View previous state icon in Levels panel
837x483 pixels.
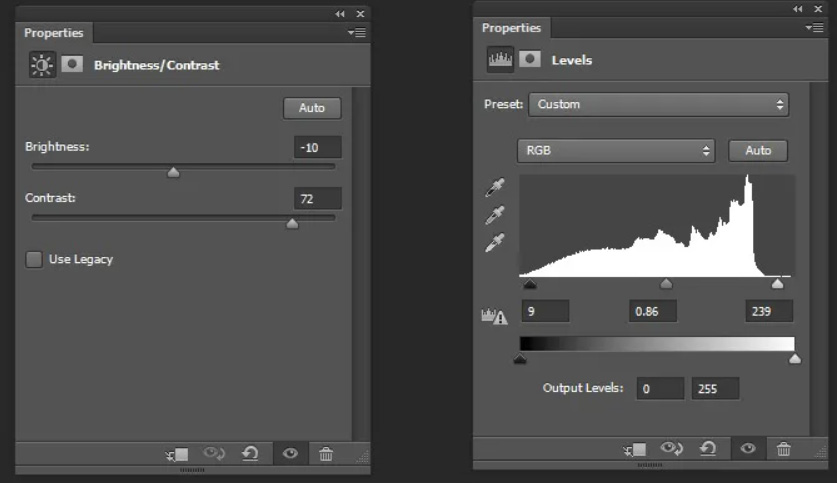tap(672, 448)
